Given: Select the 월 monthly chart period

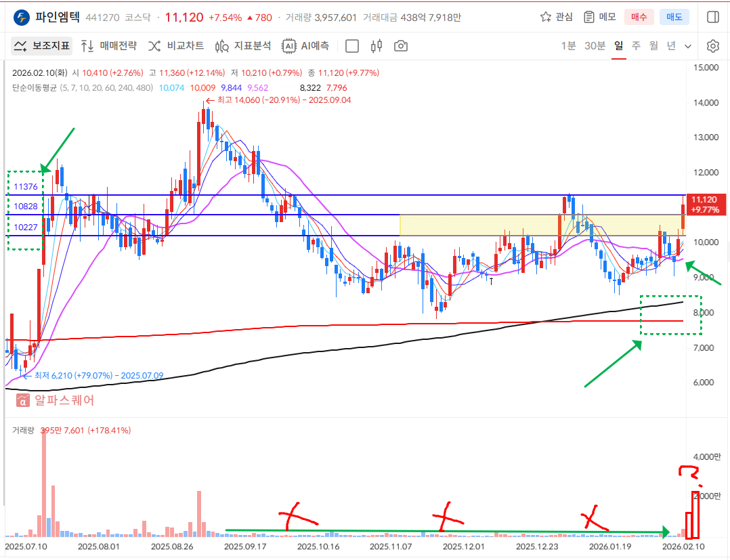Looking at the screenshot, I should pyautogui.click(x=653, y=46).
